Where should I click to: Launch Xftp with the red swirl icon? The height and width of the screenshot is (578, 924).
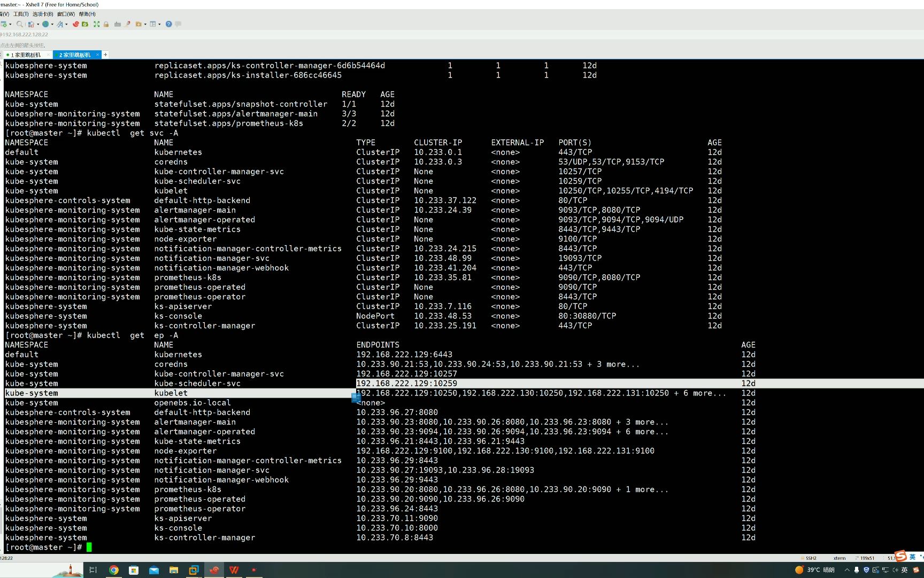[75, 24]
